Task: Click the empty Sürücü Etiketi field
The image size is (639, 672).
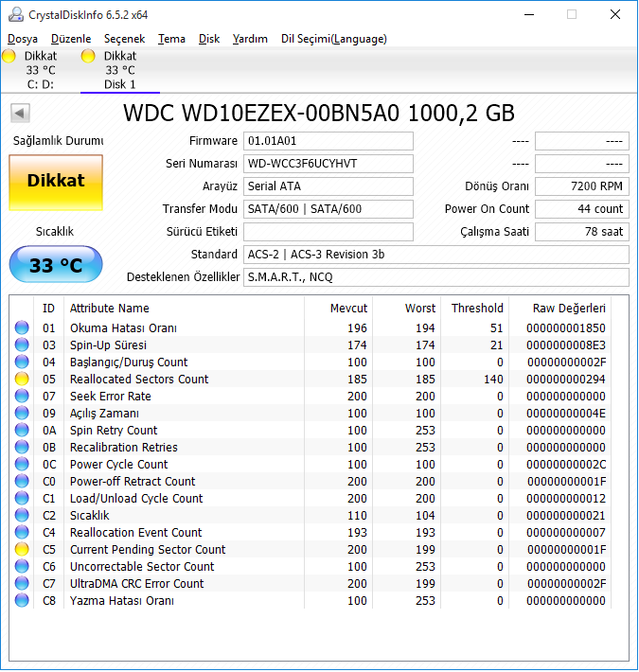Action: [328, 232]
